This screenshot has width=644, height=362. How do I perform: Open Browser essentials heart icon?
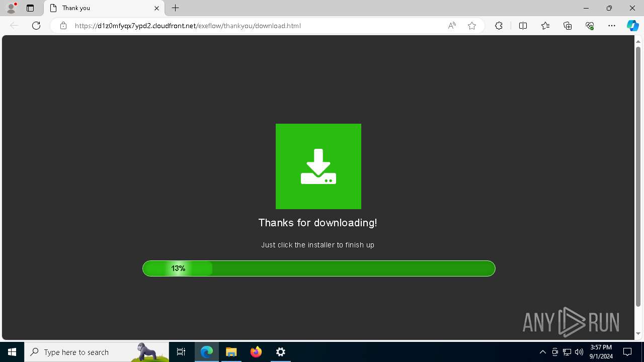click(590, 26)
